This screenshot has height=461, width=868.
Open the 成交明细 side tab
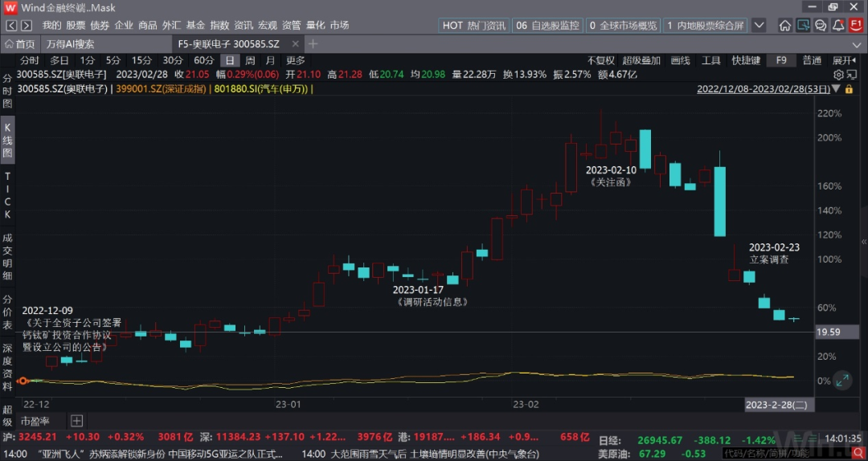pyautogui.click(x=8, y=256)
